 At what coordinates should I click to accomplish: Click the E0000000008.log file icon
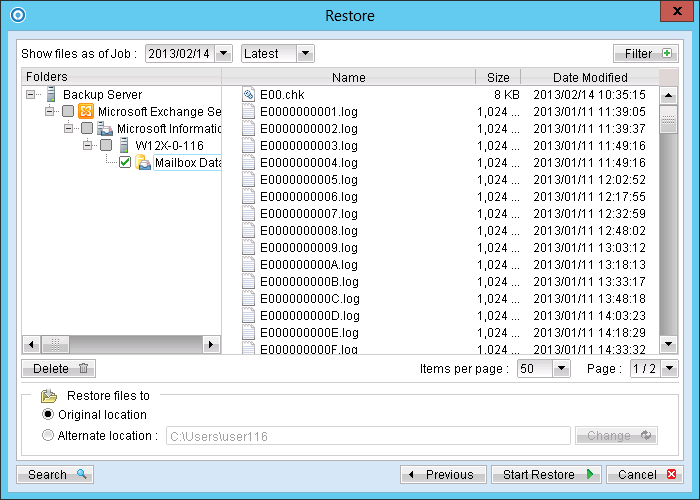coord(249,230)
